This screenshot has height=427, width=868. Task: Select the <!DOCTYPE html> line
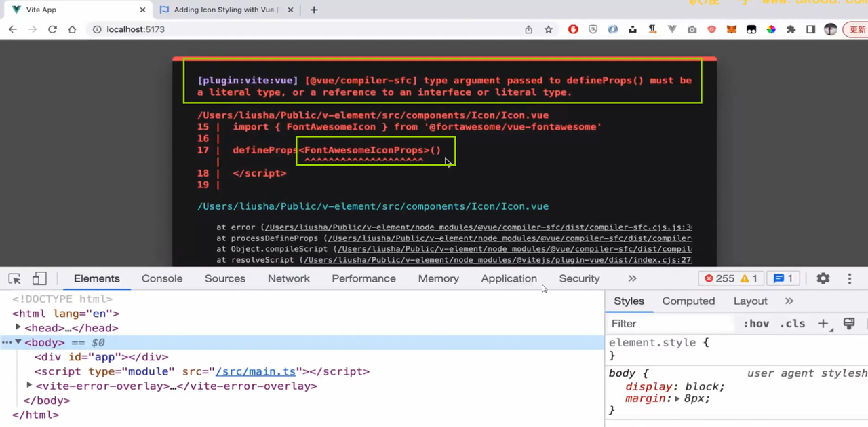tap(62, 299)
